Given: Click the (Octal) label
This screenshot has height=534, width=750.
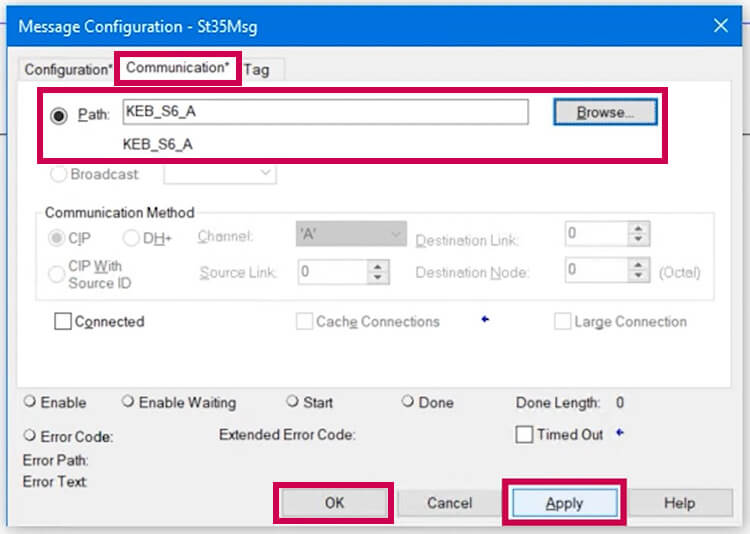Looking at the screenshot, I should point(680,272).
